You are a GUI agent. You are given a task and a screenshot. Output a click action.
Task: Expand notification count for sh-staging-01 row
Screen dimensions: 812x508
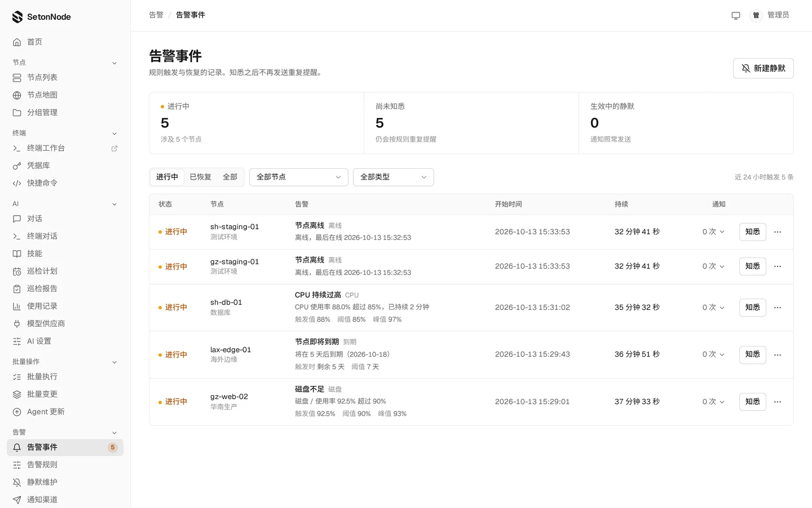[x=713, y=232]
